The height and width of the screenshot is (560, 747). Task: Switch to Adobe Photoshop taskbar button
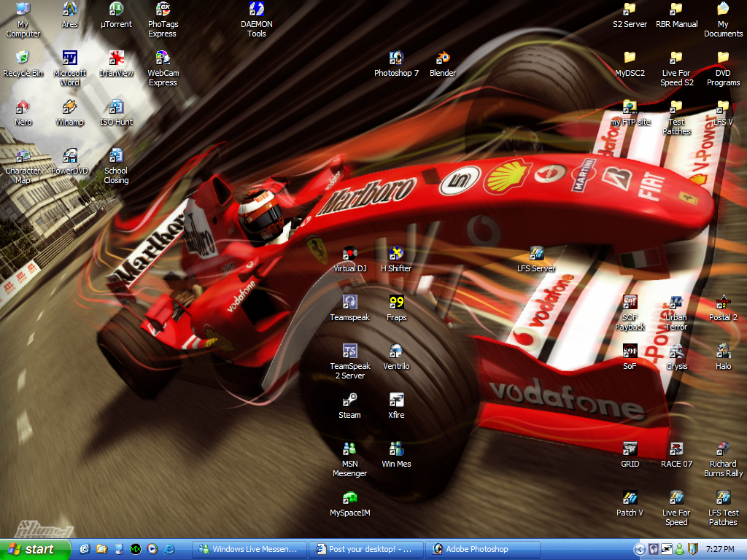[x=483, y=550]
